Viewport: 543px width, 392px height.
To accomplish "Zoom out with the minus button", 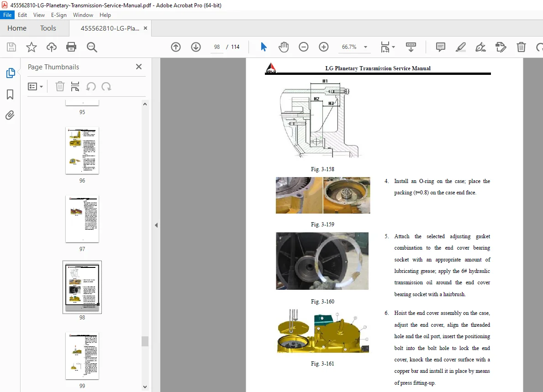I will [x=304, y=47].
